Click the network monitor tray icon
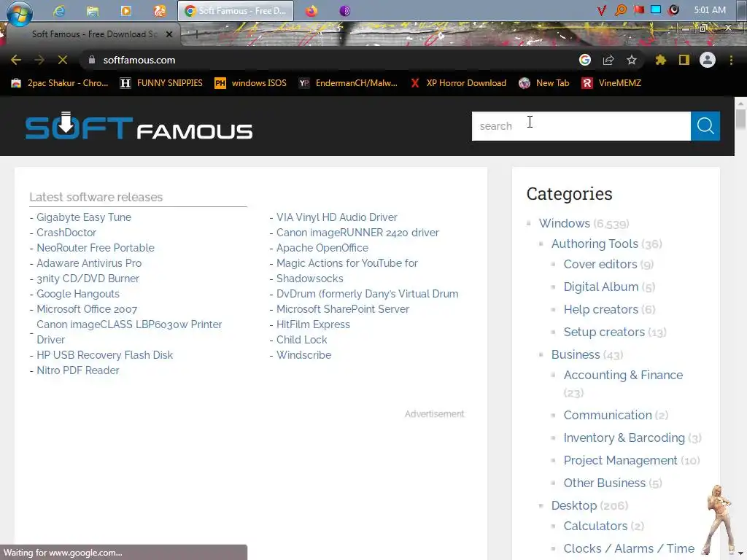747x560 pixels. (656, 10)
